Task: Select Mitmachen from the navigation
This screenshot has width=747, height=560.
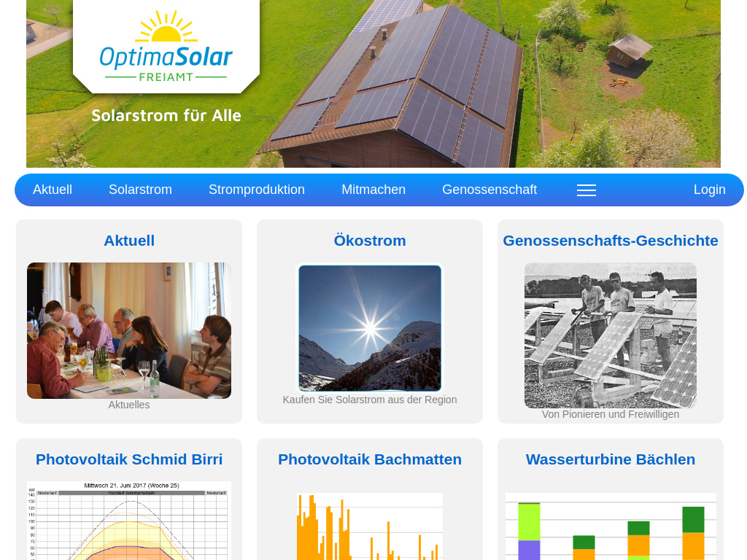Action: [x=373, y=190]
